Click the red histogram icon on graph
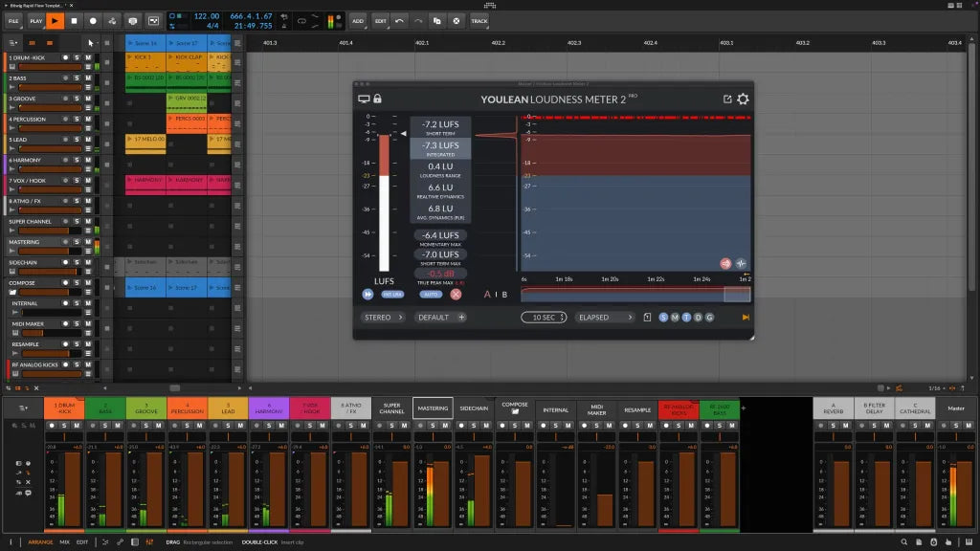This screenshot has height=551, width=980. point(725,264)
